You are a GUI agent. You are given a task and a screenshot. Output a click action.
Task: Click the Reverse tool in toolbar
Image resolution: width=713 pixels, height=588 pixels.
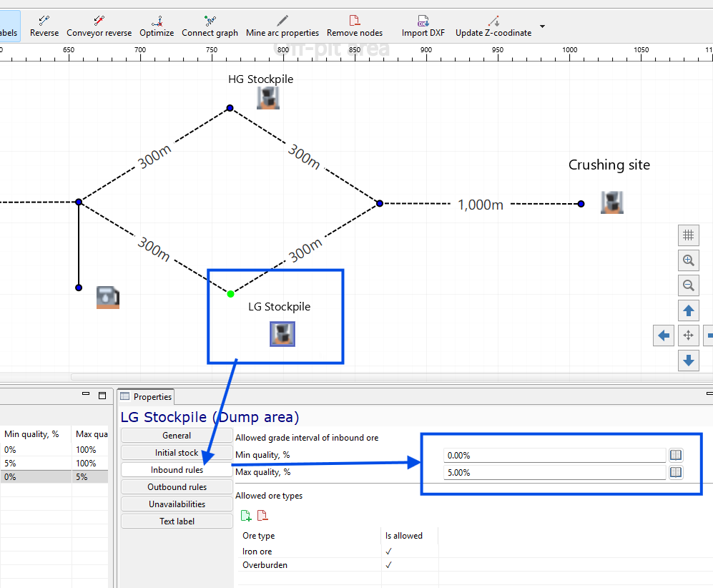click(44, 26)
